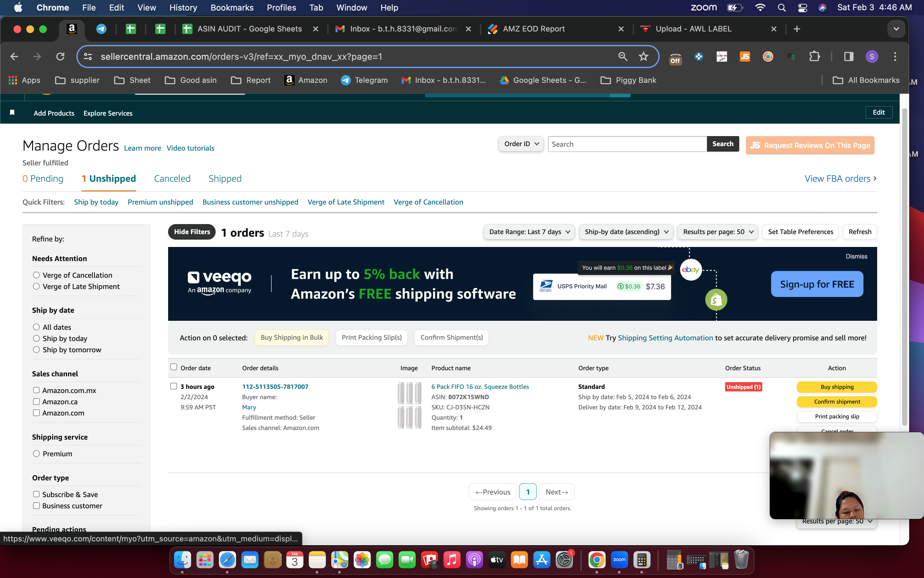Click the site information icon in address bar

click(x=88, y=57)
